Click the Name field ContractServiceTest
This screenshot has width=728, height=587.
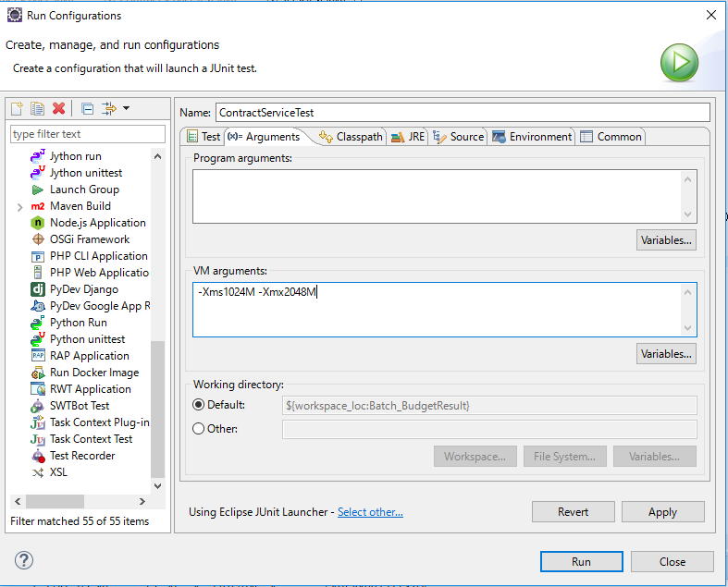coord(463,113)
